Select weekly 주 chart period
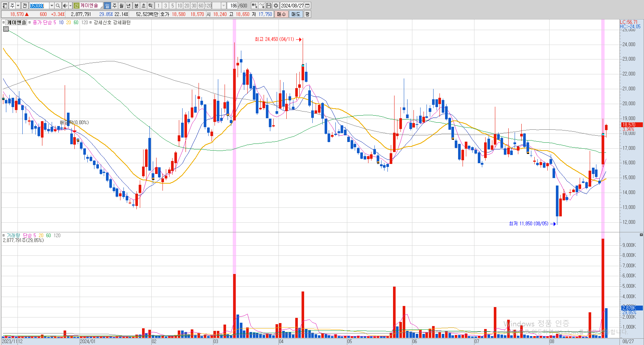 tap(114, 6)
